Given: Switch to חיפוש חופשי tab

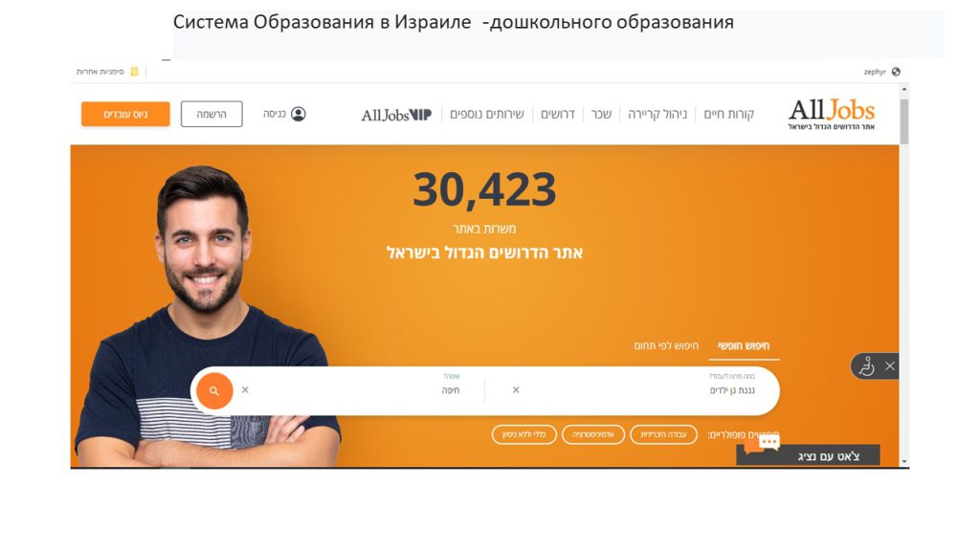Looking at the screenshot, I should (743, 345).
